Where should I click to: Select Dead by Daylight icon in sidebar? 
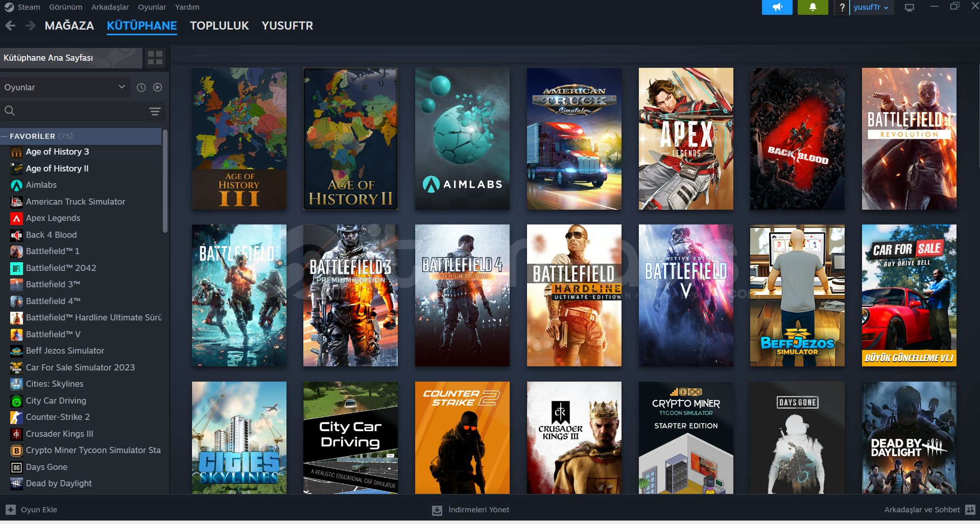[x=17, y=484]
